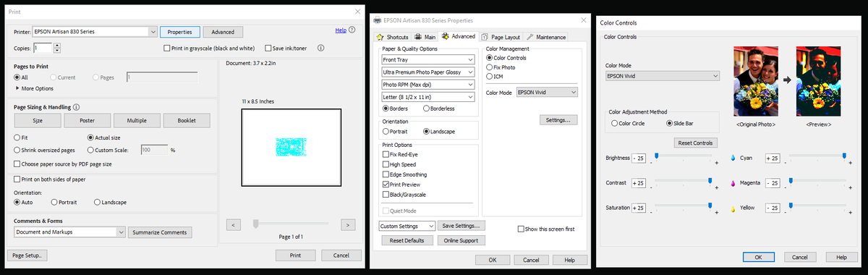Click Summarize Comments button
868x275 pixels.
pyautogui.click(x=160, y=232)
